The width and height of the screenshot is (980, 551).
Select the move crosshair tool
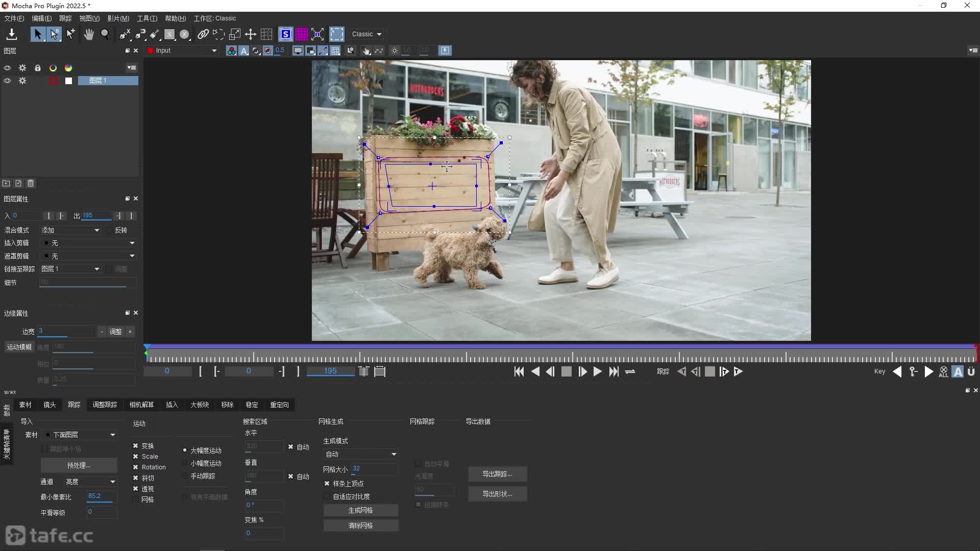click(251, 34)
